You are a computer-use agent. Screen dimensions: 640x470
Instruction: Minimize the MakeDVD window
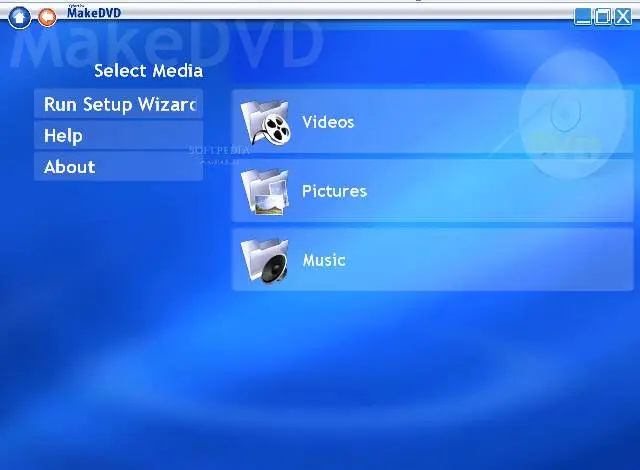[x=583, y=17]
